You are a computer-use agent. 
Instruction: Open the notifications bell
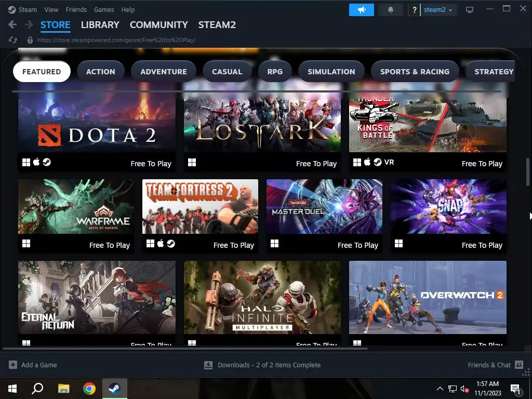click(x=391, y=10)
